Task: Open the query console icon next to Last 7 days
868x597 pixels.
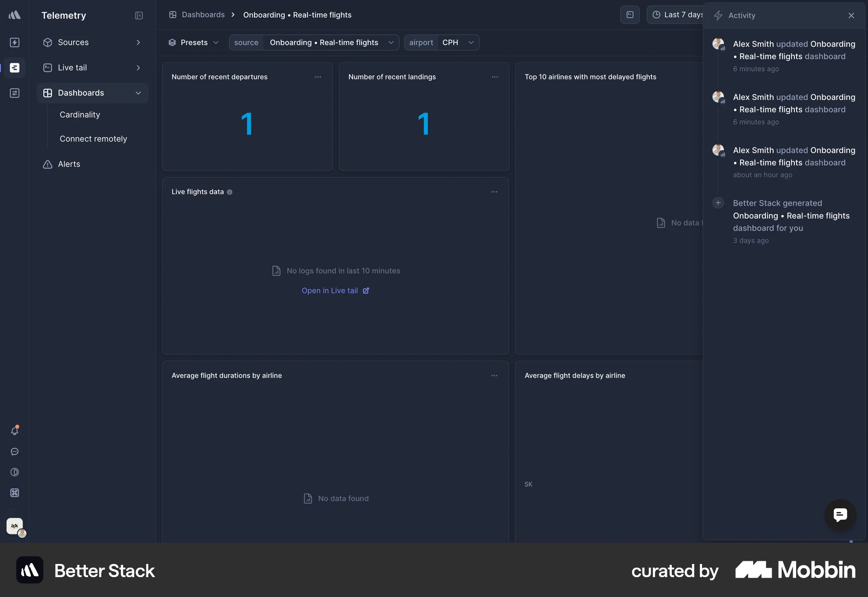Action: tap(630, 15)
